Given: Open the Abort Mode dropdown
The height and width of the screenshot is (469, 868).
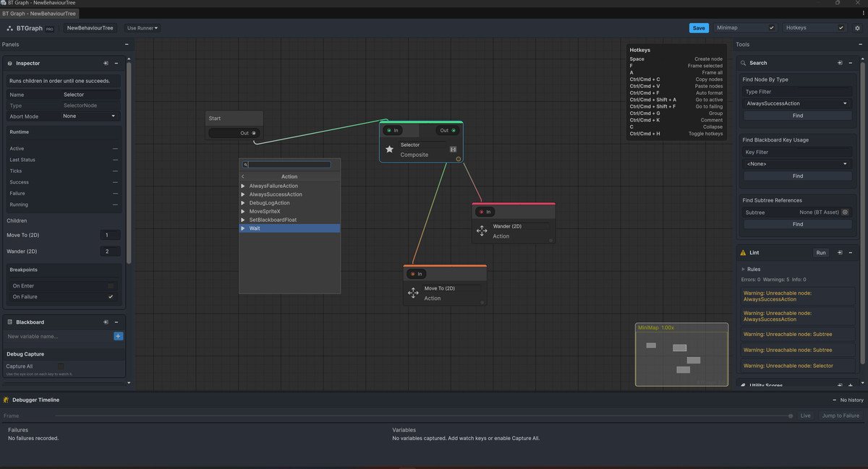Looking at the screenshot, I should click(90, 116).
